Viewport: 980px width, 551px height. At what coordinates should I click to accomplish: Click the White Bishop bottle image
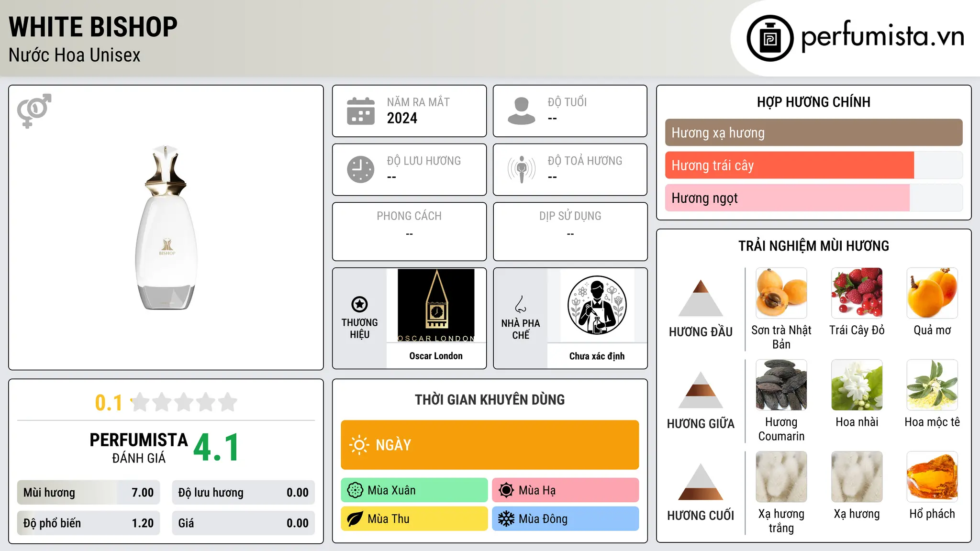[167, 228]
